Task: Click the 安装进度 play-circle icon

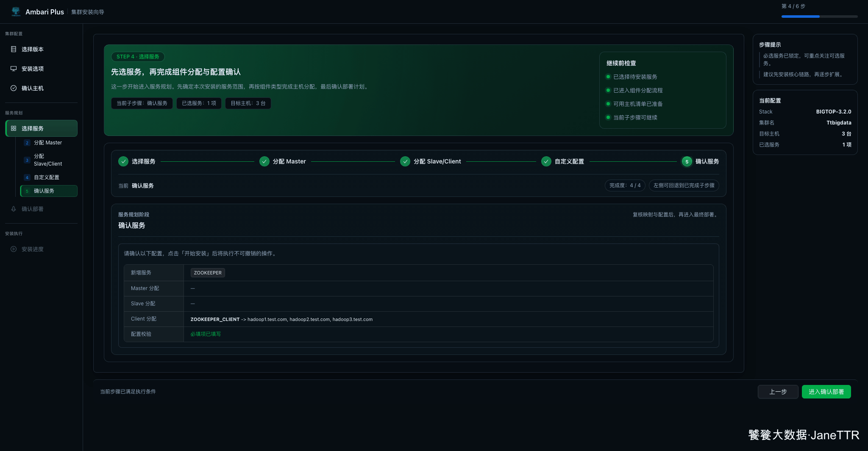Action: click(x=14, y=249)
